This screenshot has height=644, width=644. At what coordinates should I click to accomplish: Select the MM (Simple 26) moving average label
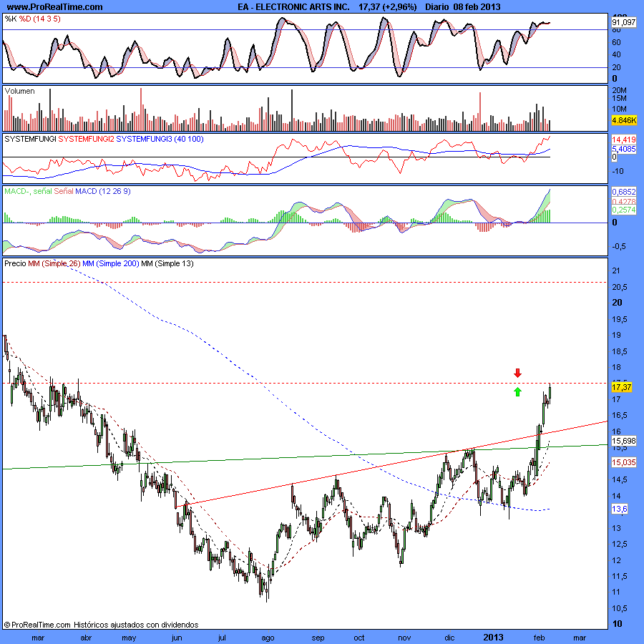pyautogui.click(x=54, y=263)
